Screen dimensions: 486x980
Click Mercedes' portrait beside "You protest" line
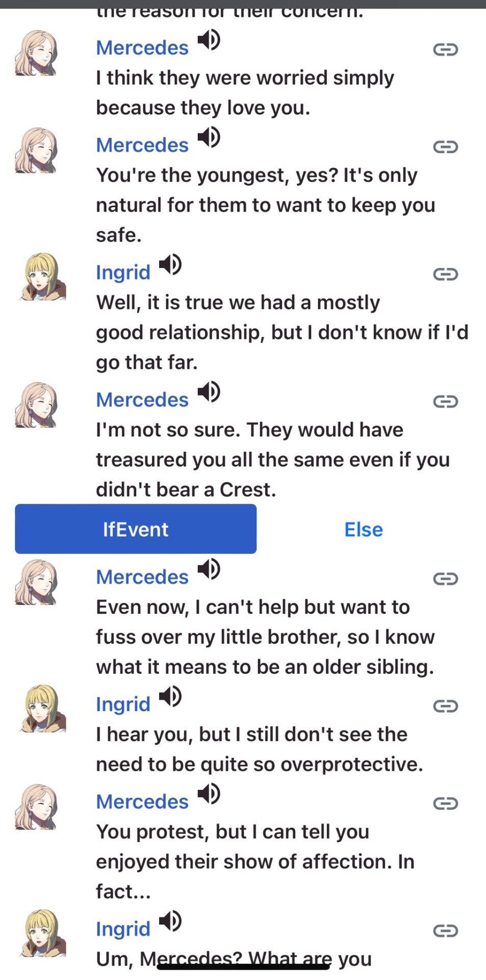click(37, 807)
